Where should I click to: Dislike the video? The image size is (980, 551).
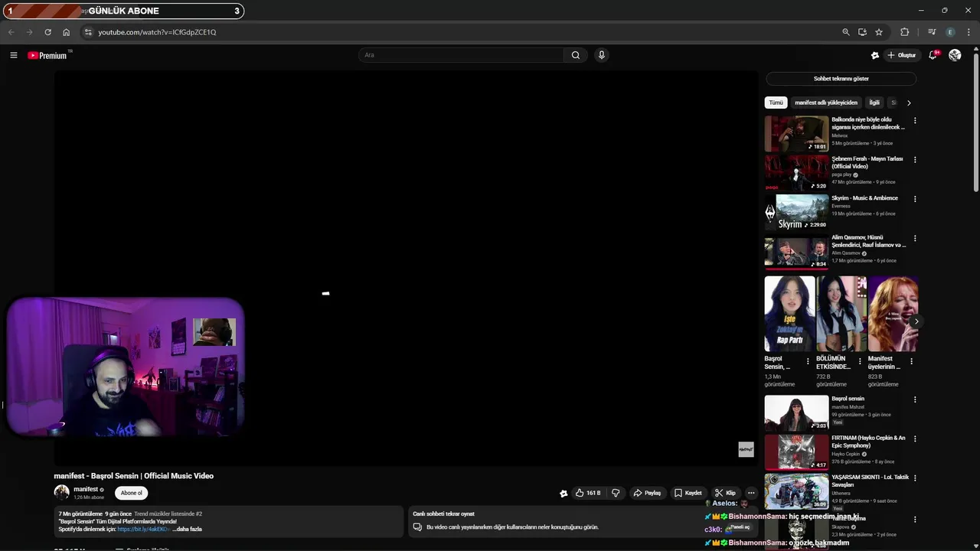[616, 493]
